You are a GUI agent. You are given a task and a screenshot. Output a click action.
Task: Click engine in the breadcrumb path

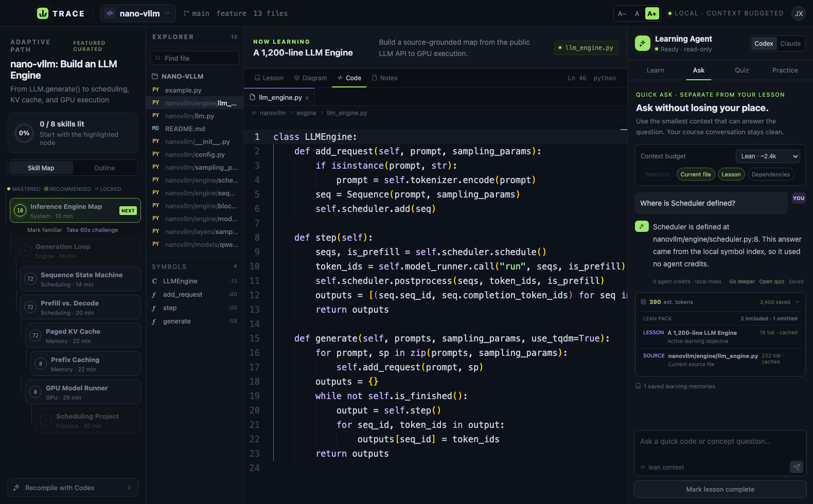(x=306, y=113)
